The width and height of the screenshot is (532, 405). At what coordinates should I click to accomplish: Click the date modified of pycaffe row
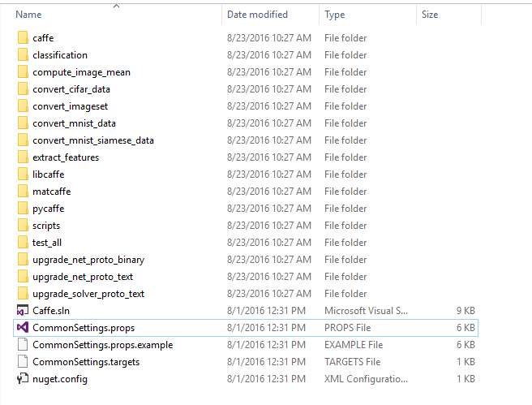tap(269, 208)
